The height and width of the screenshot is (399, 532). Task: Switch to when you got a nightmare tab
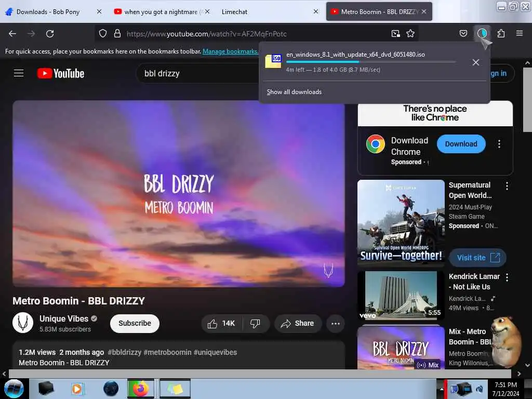(x=161, y=12)
